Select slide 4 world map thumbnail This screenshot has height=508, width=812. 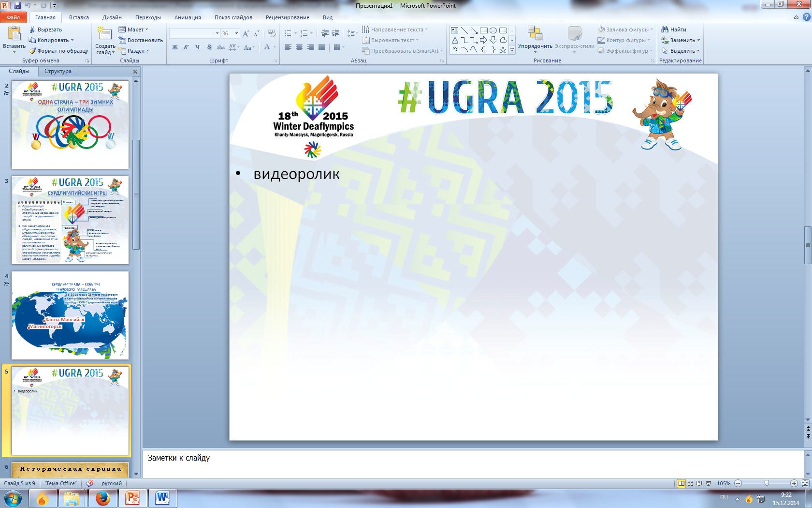click(70, 315)
